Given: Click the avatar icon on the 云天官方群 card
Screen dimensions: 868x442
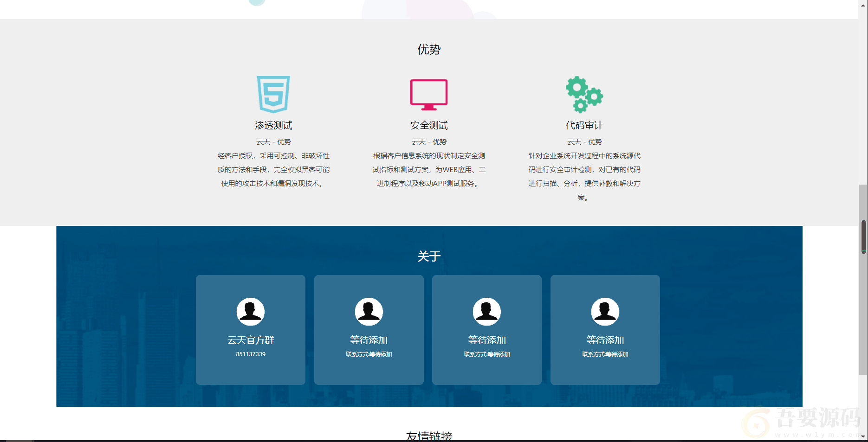Looking at the screenshot, I should point(251,312).
